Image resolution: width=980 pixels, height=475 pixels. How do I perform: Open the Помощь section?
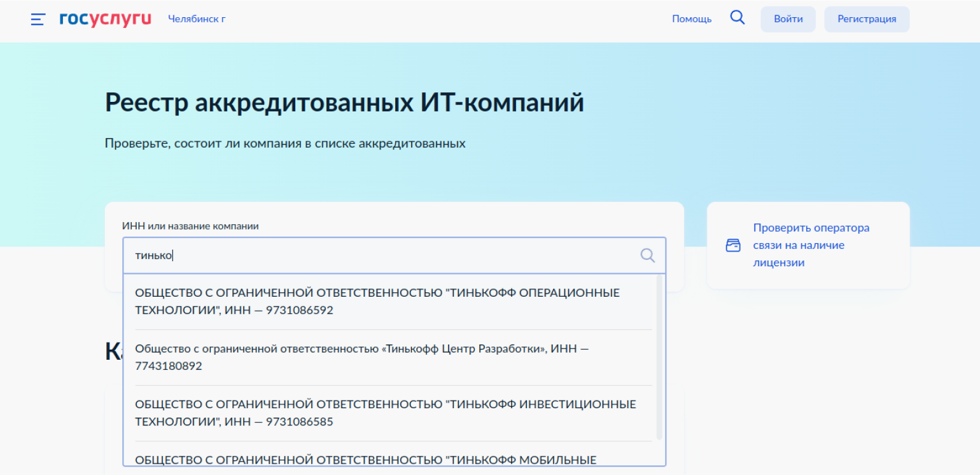(692, 19)
